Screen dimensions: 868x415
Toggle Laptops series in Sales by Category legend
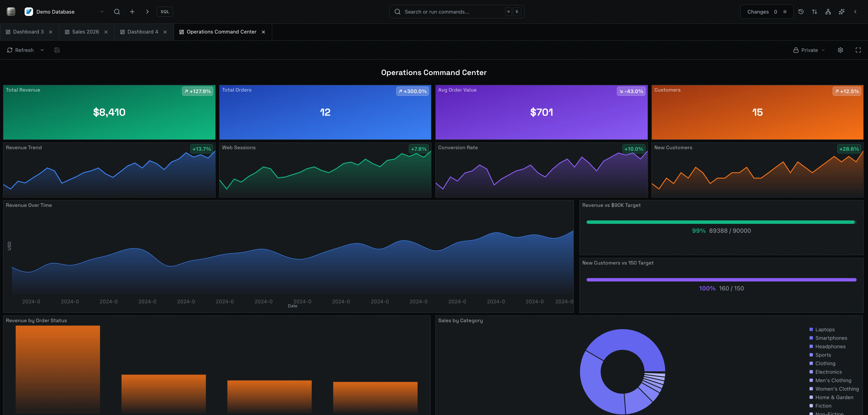pyautogui.click(x=825, y=329)
